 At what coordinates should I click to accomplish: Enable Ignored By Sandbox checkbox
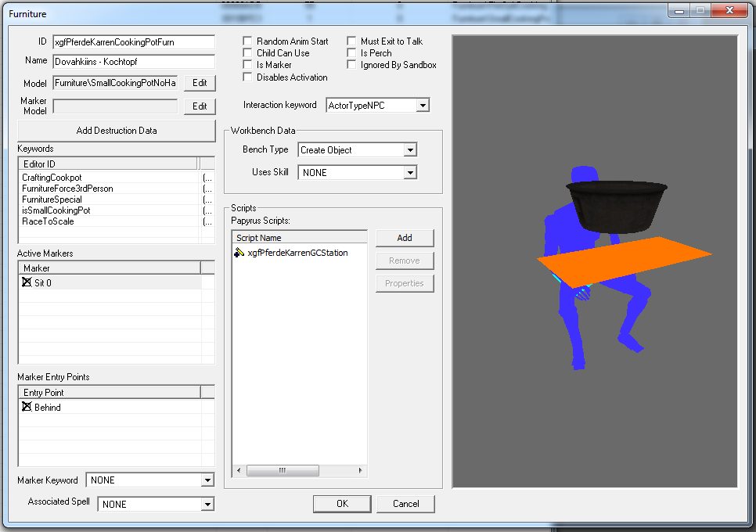click(352, 65)
